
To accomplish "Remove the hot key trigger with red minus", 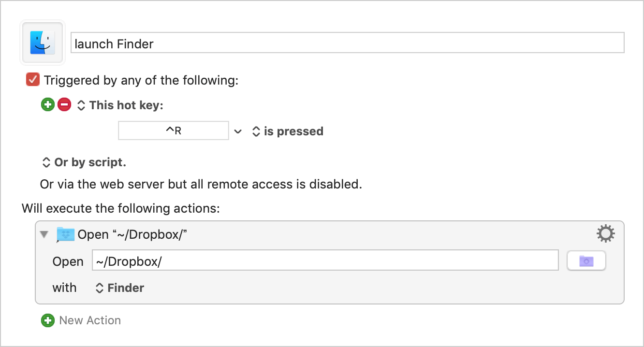I will [x=64, y=104].
